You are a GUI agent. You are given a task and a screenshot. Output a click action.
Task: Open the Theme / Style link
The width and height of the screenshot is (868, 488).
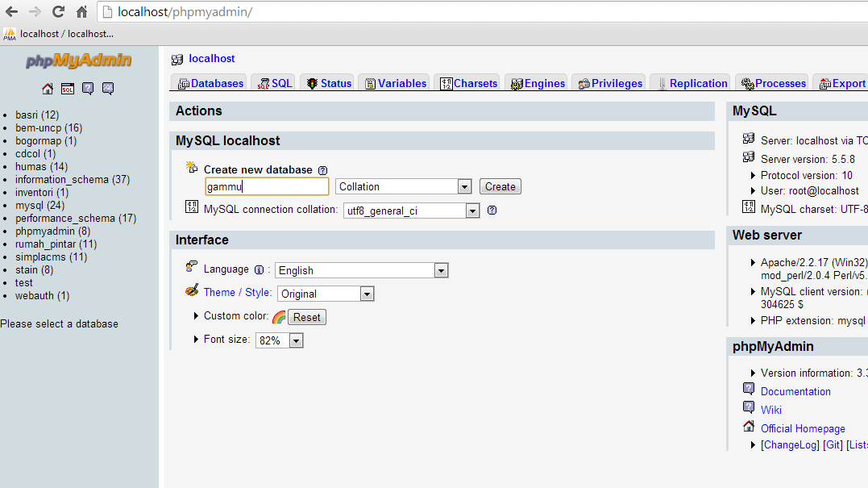(238, 293)
